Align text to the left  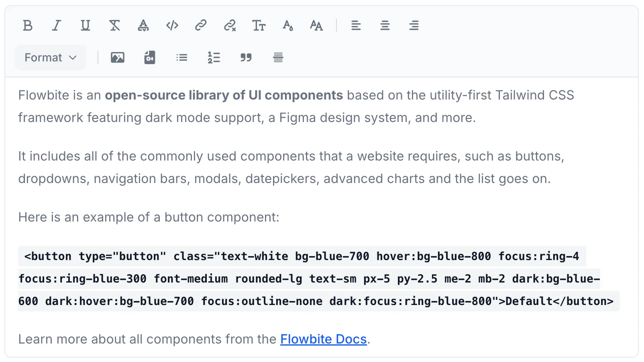(356, 26)
